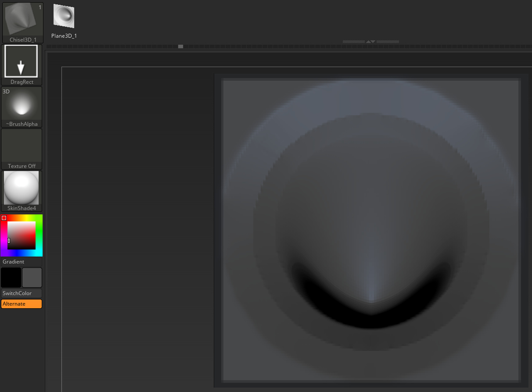Click the SwitchColor button
This screenshot has height=392, width=532.
click(22, 293)
